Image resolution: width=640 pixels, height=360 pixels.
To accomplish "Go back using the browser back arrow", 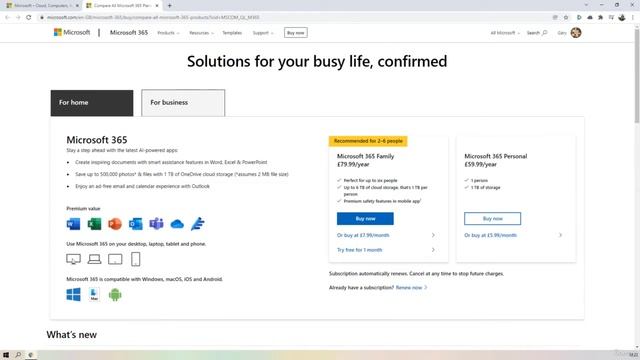I will tap(7, 17).
